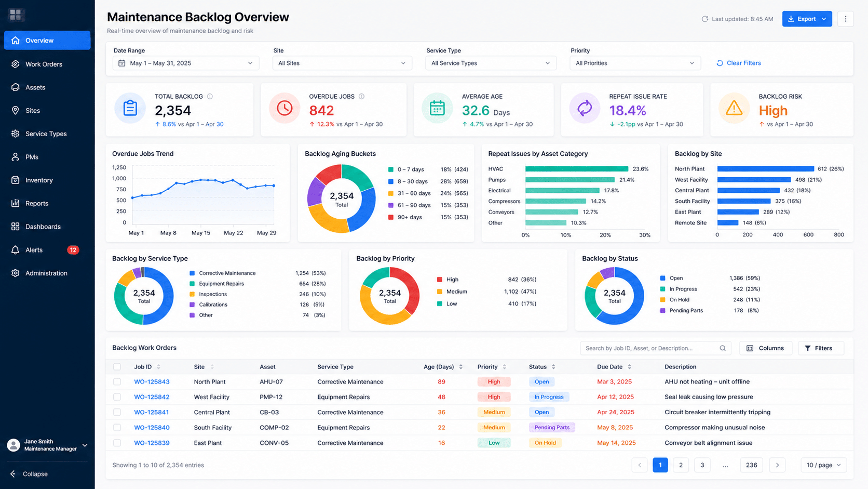Open the All Service Types dropdown
This screenshot has height=489, width=868.
coord(491,63)
